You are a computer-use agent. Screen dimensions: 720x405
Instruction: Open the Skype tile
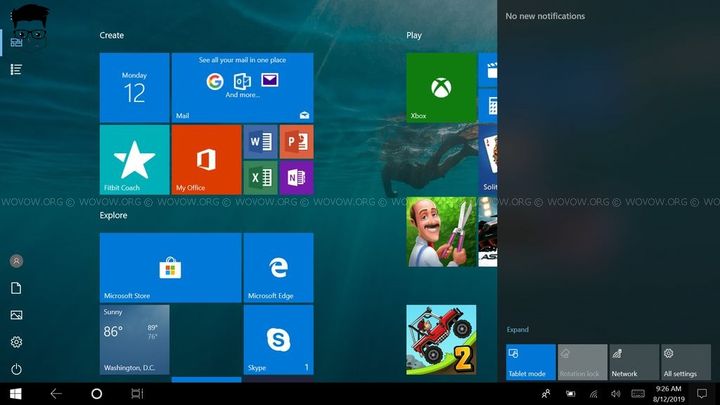pyautogui.click(x=279, y=340)
